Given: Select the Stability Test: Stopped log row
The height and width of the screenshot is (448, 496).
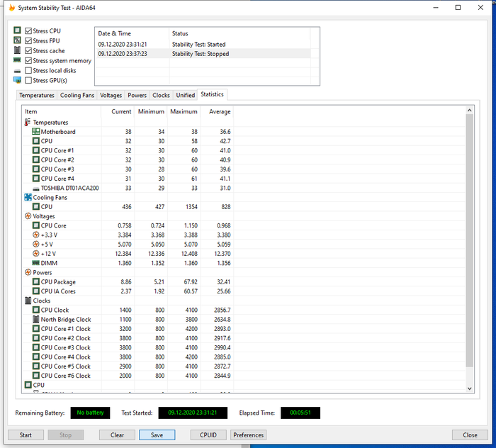Looking at the screenshot, I should [x=203, y=54].
